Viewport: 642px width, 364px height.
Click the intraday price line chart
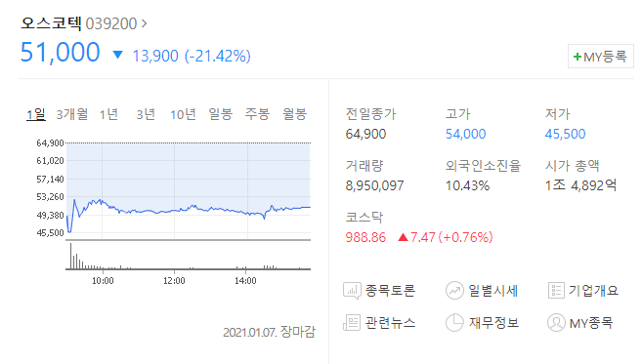tap(189, 191)
